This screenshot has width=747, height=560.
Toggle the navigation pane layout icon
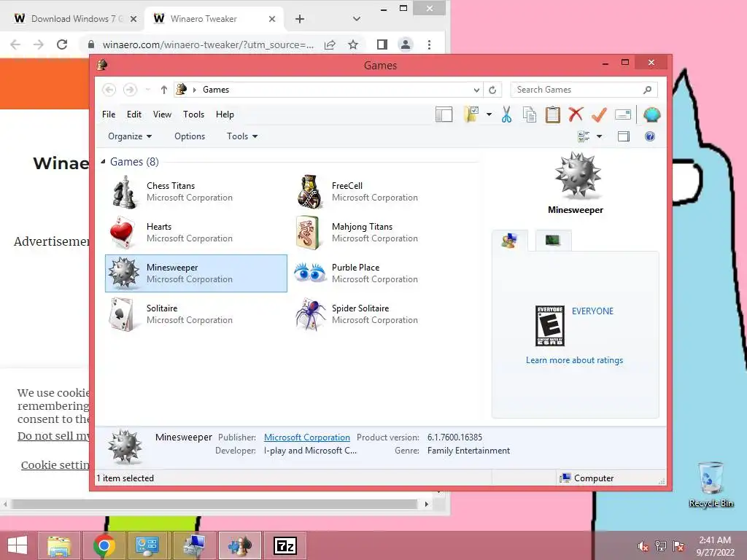click(444, 114)
